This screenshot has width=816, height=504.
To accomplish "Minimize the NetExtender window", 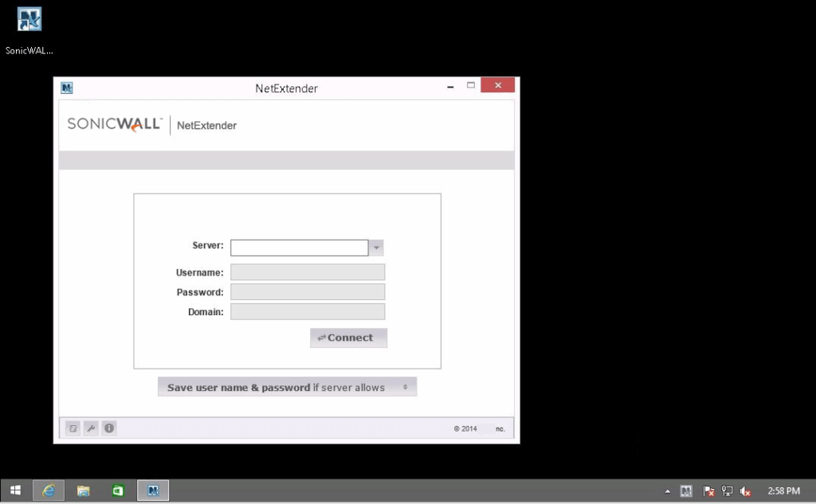I will 450,86.
